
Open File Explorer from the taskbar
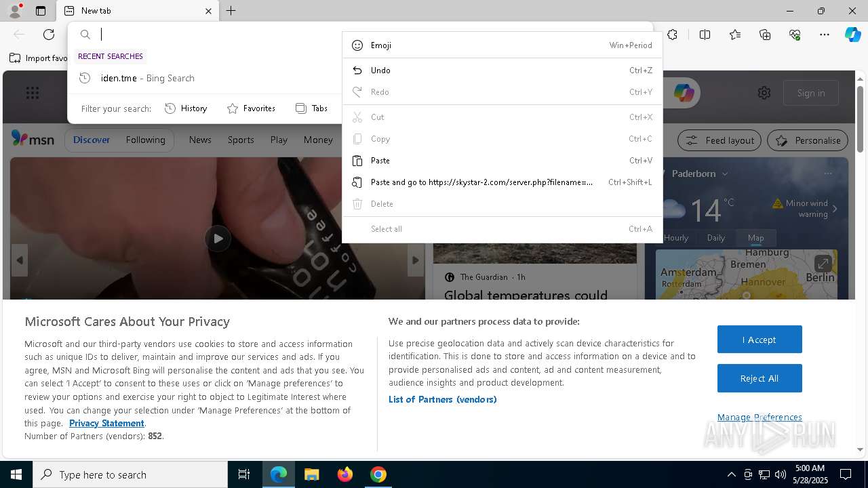click(311, 474)
